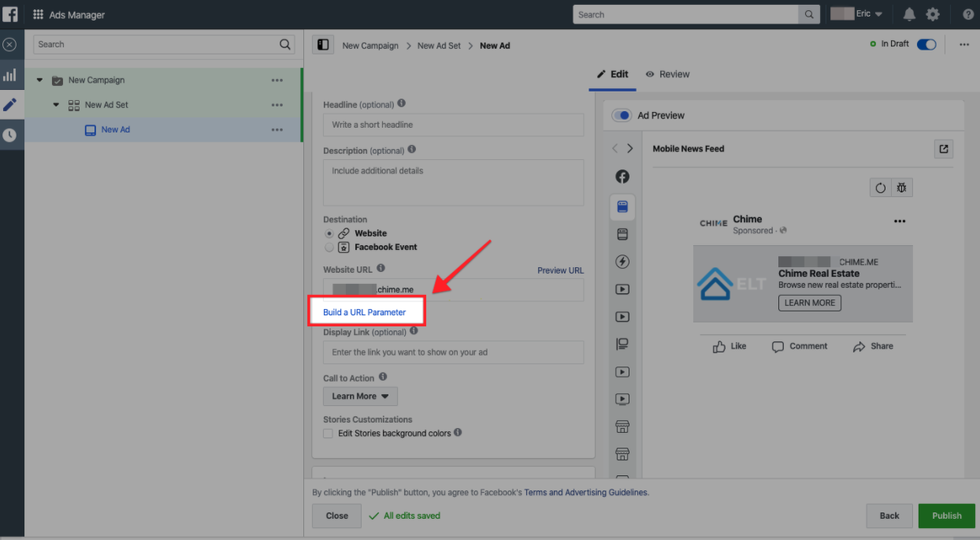Select the Facebook Event destination radio button

[329, 247]
